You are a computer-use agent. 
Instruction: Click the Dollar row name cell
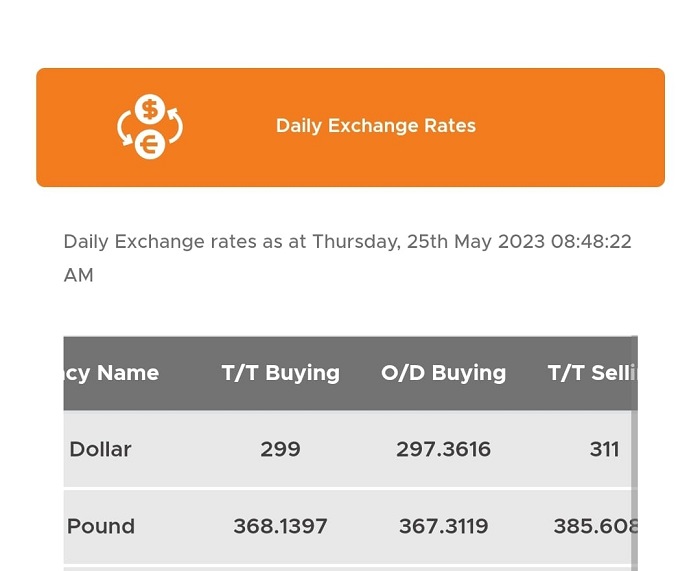click(x=100, y=449)
